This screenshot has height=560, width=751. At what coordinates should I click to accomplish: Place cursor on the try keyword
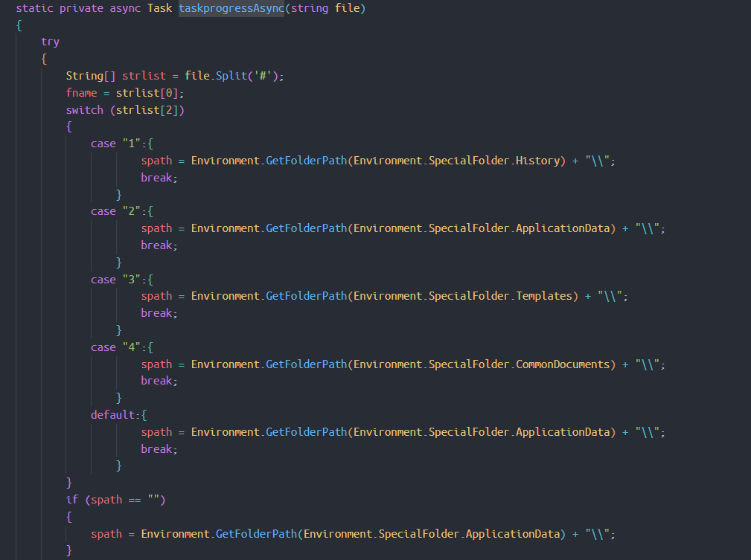pos(50,42)
